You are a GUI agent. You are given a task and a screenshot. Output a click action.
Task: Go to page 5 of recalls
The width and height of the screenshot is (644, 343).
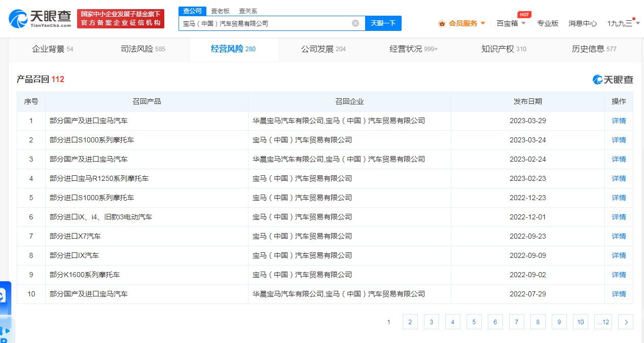point(474,322)
